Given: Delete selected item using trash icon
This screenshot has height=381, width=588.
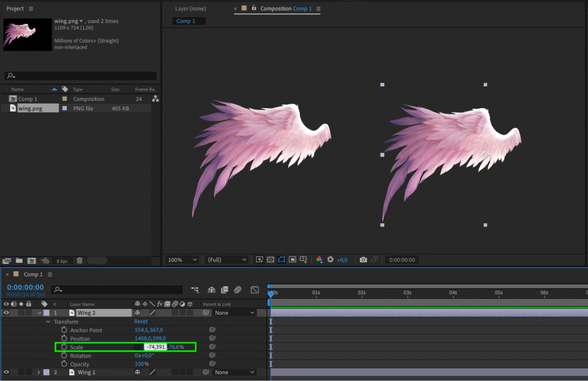Looking at the screenshot, I should [80, 260].
